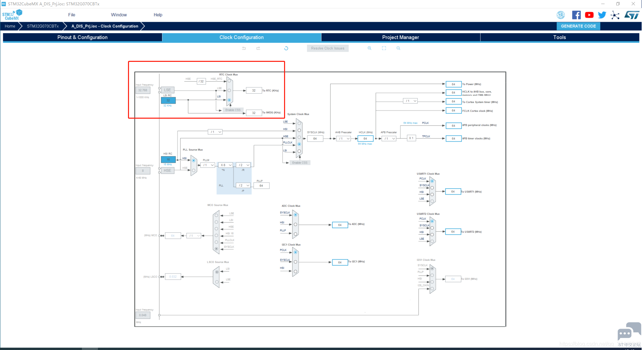
Task: Open the PLL multiplier X 8 dropdown
Action: 226,165
